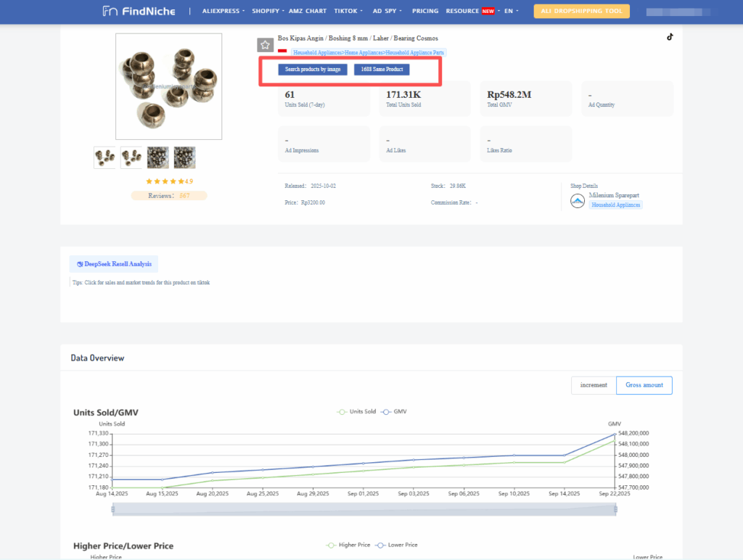Open the EN language dropdown
The image size is (743, 560).
(x=511, y=11)
